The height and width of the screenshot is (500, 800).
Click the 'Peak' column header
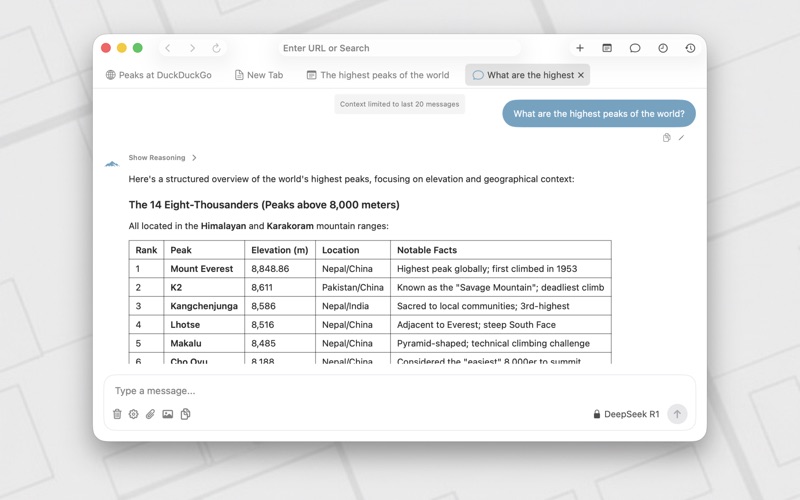coord(204,250)
